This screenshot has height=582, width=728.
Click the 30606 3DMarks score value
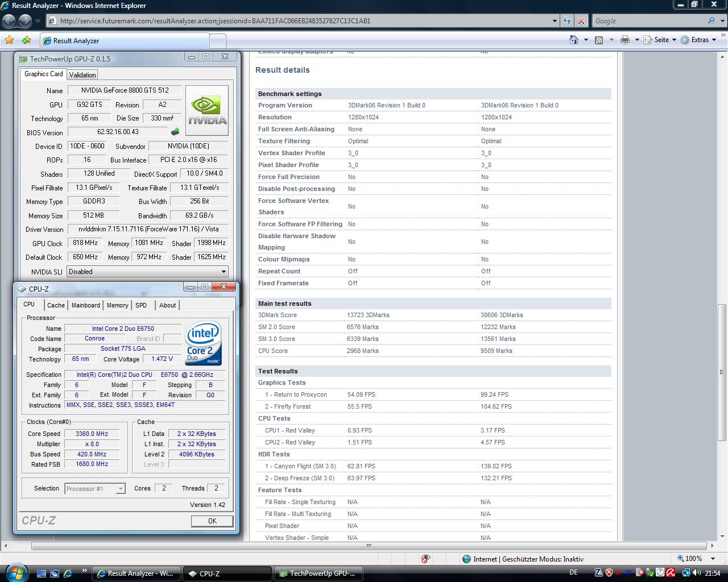click(x=502, y=315)
